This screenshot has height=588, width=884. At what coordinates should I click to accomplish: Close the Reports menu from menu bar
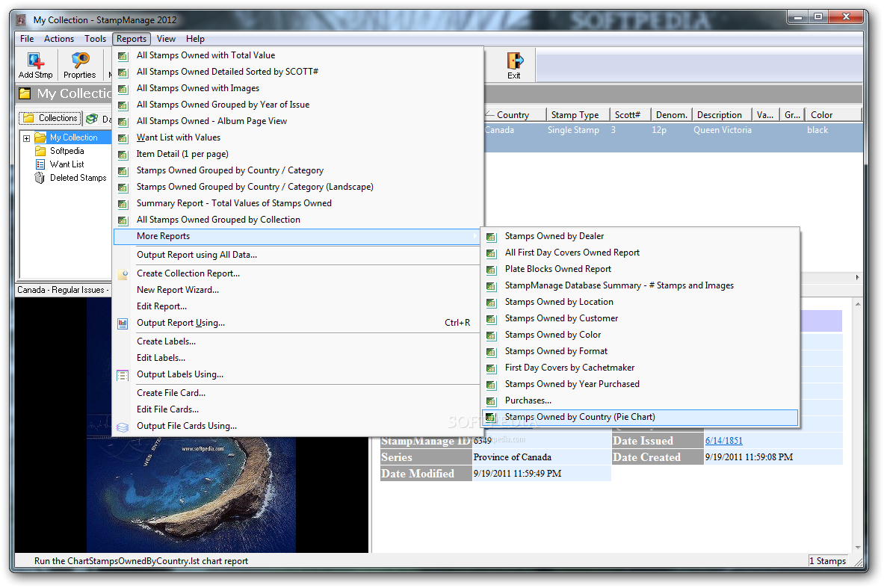(x=132, y=39)
